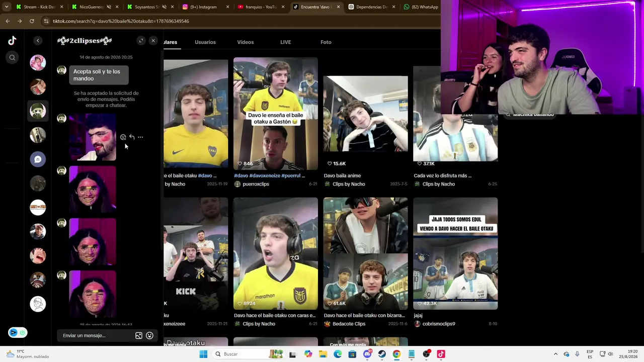Close the 2cllipses chat panel
The width and height of the screenshot is (644, 362).
coord(153,41)
